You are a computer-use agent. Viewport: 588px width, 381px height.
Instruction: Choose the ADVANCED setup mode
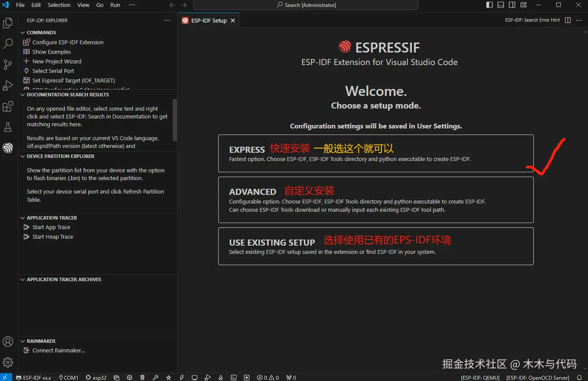coord(376,200)
